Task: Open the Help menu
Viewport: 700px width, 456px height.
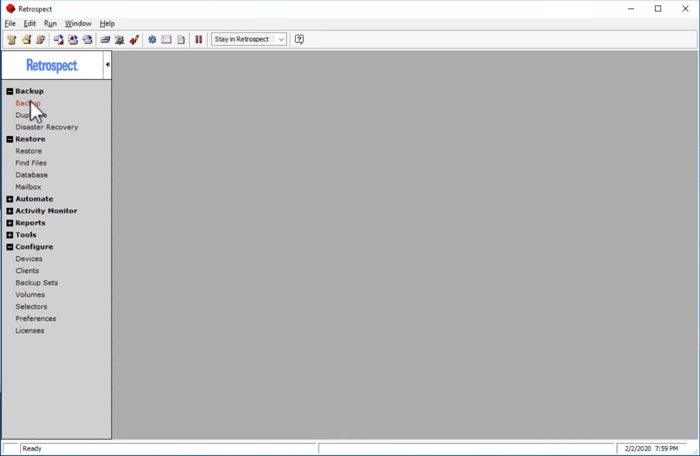Action: click(107, 24)
